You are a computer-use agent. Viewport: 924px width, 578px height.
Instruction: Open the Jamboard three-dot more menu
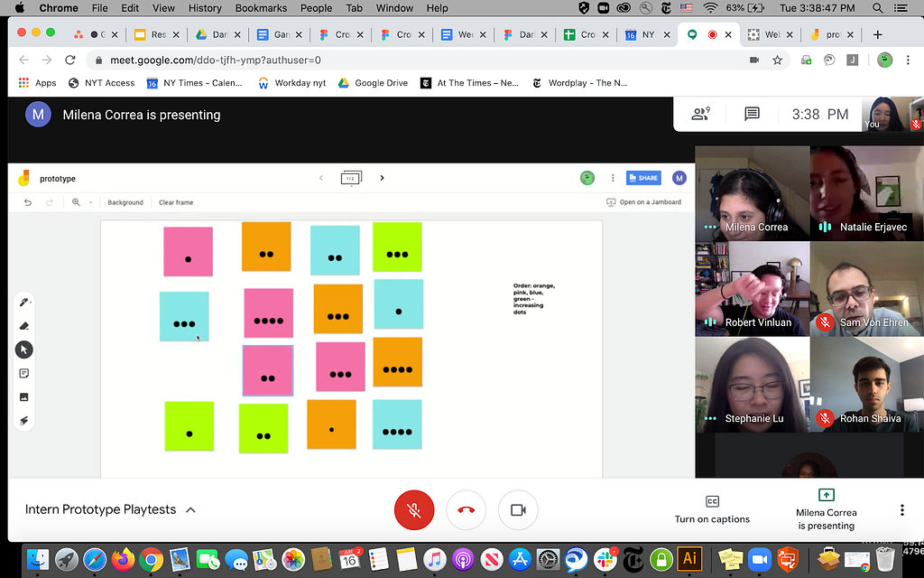click(x=613, y=178)
